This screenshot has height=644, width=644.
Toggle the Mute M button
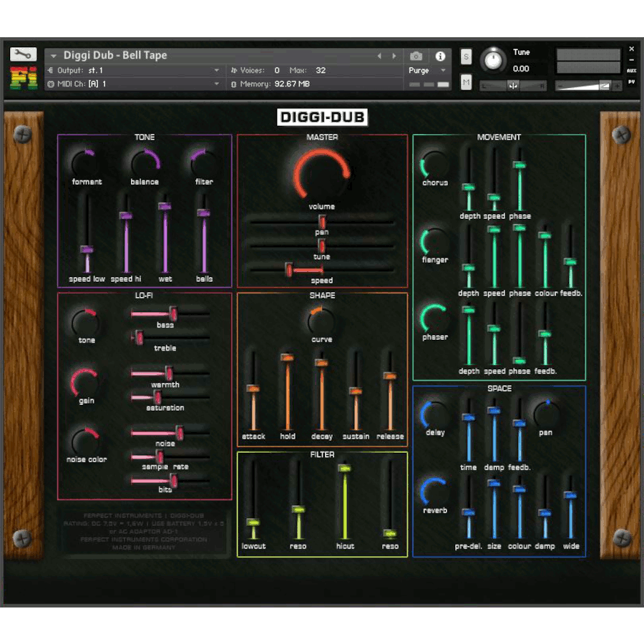pos(466,82)
